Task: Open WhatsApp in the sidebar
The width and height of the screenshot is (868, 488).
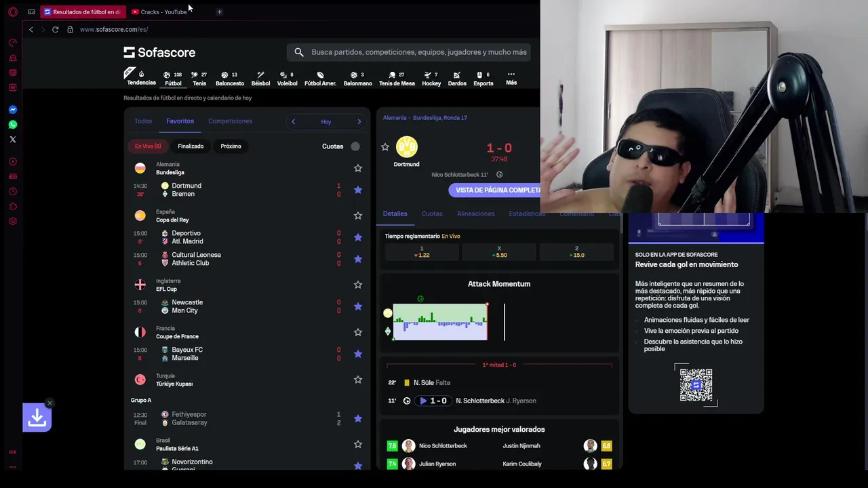Action: point(12,124)
